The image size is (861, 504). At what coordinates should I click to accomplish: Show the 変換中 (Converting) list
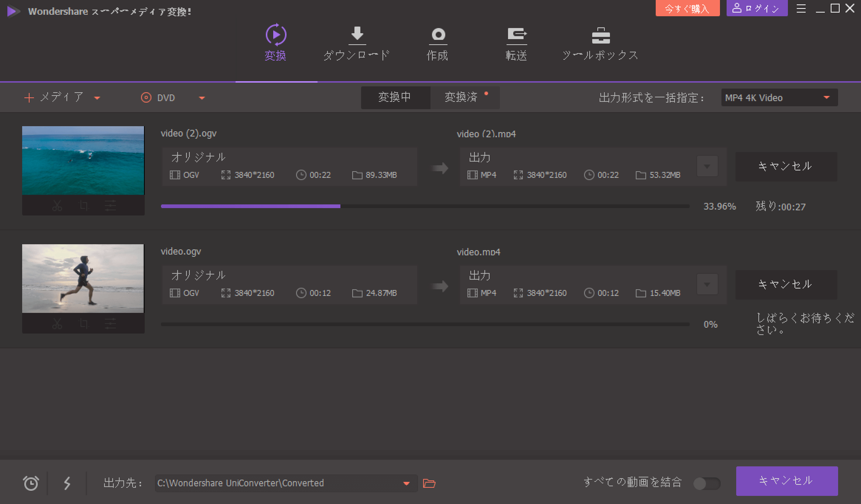[x=395, y=97]
